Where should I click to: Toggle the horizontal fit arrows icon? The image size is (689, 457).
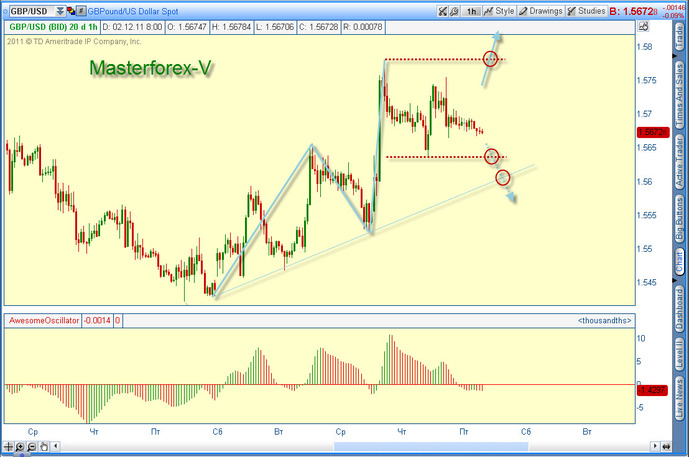tap(666, 447)
